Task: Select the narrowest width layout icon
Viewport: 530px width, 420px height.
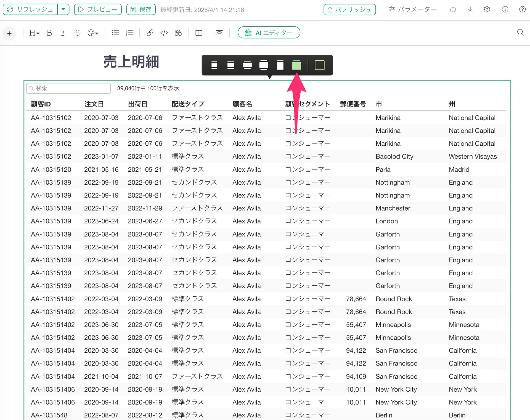Action: click(214, 65)
